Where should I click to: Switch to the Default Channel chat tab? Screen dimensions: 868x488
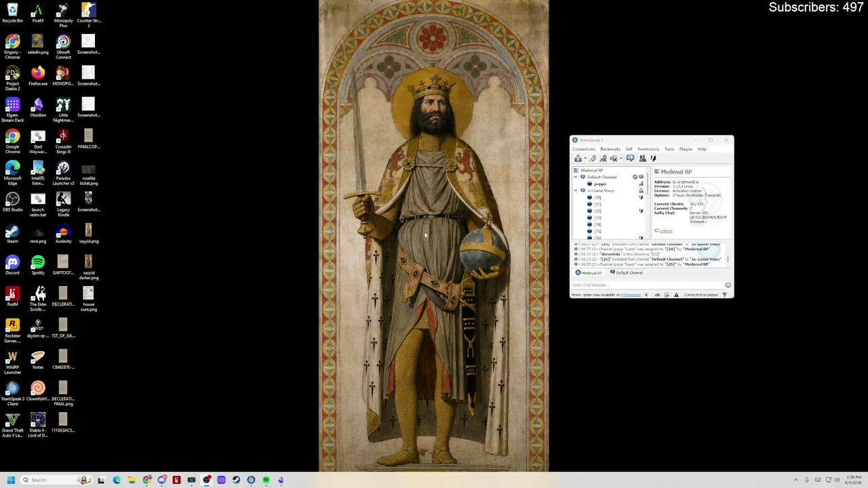coord(626,272)
